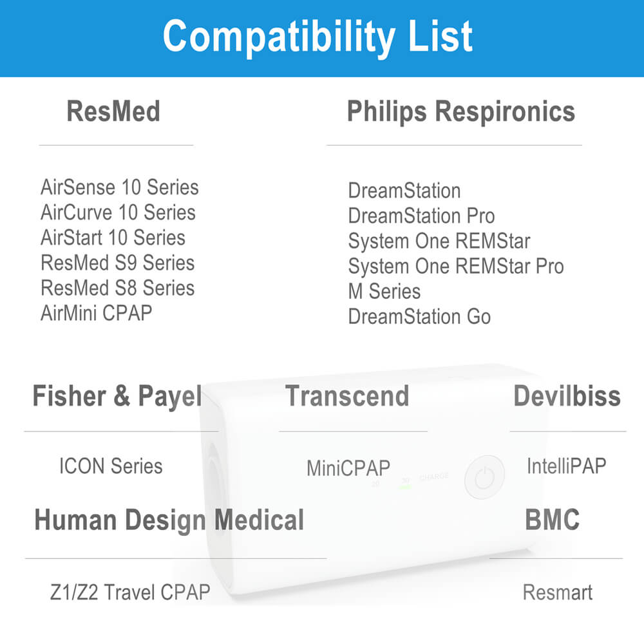Select ResMed S8 Series line
Screen dimensions: 644x644
pos(117,288)
